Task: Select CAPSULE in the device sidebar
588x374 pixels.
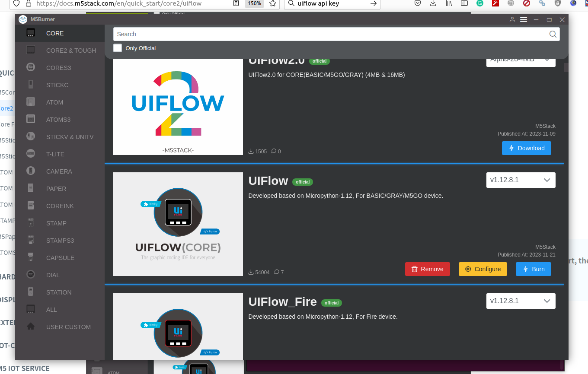Action: [x=60, y=257]
